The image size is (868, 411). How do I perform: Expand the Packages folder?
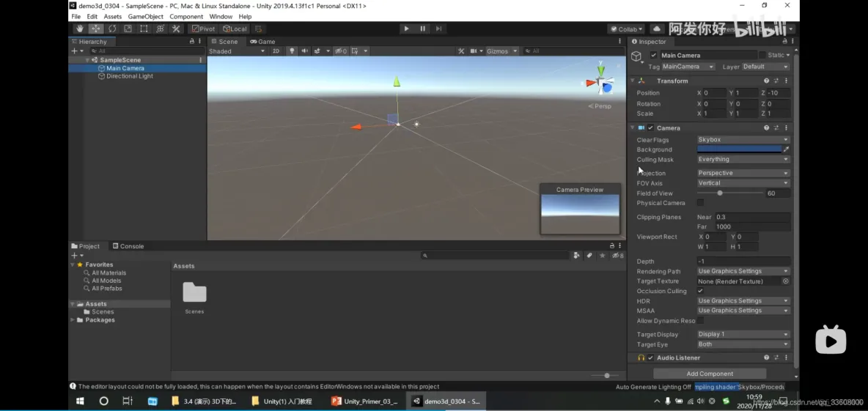tap(73, 319)
